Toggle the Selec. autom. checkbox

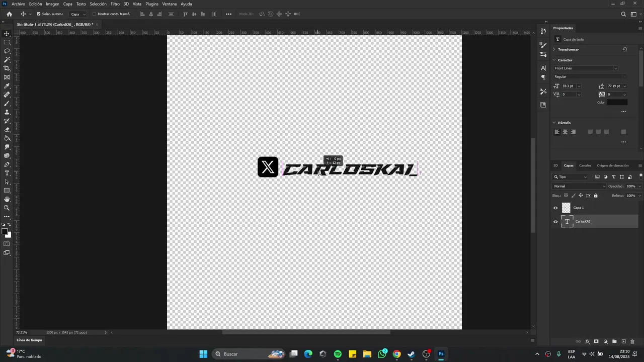[x=39, y=14]
